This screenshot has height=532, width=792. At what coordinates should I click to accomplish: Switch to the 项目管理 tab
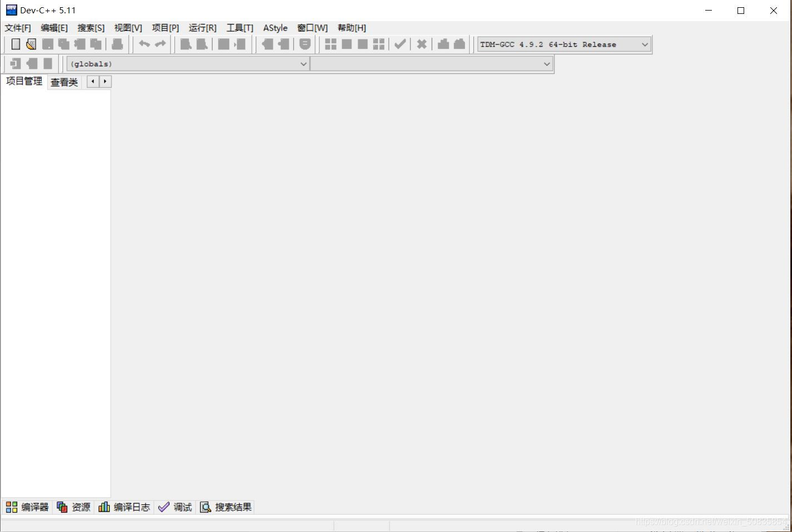tap(24, 81)
